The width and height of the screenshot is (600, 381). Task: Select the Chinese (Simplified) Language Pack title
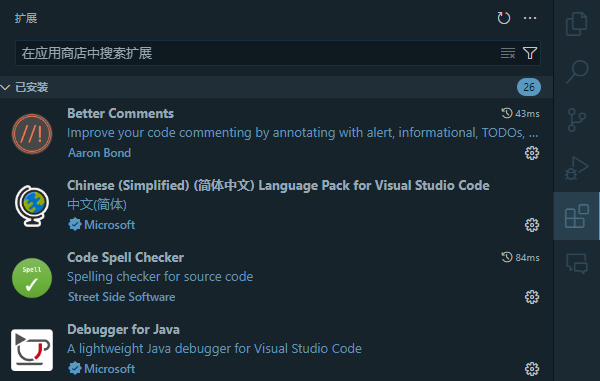click(278, 186)
